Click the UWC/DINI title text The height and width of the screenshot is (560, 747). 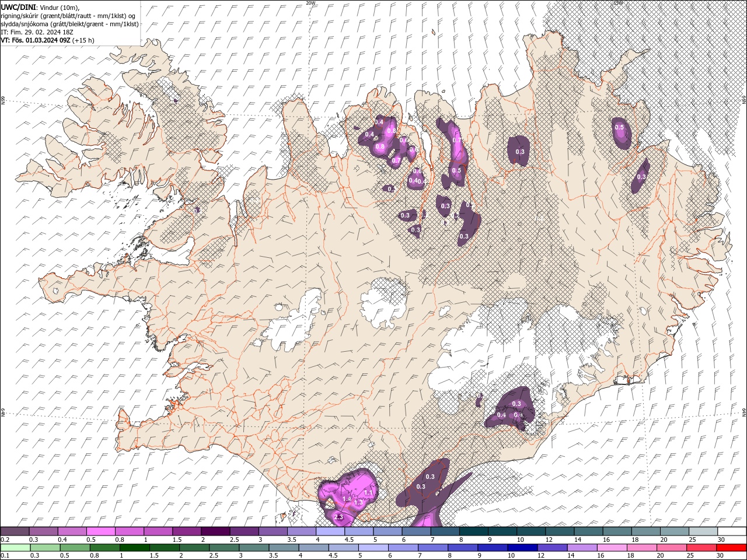(18, 7)
